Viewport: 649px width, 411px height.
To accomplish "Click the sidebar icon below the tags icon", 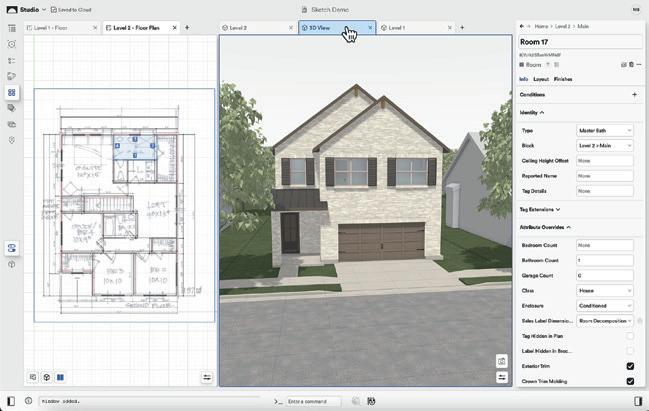I will click(x=12, y=124).
